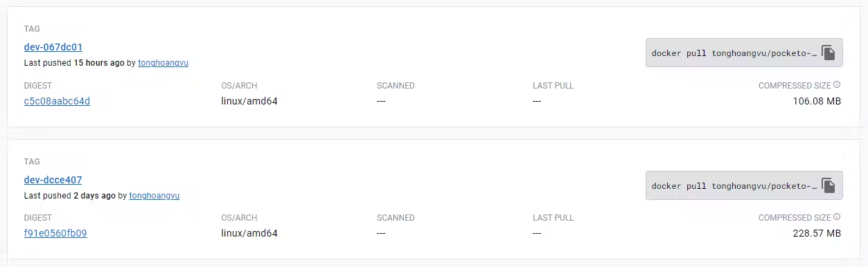
Task: Visit tonghoangvu profile beside 15 hours ago
Action: [163, 63]
